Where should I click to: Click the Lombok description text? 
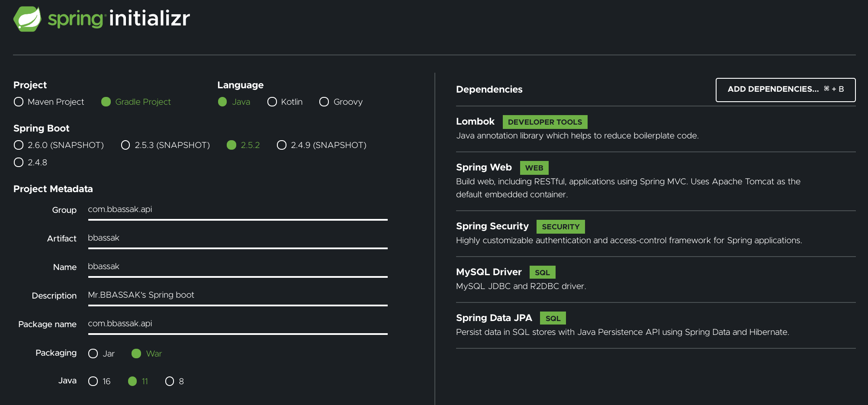577,136
